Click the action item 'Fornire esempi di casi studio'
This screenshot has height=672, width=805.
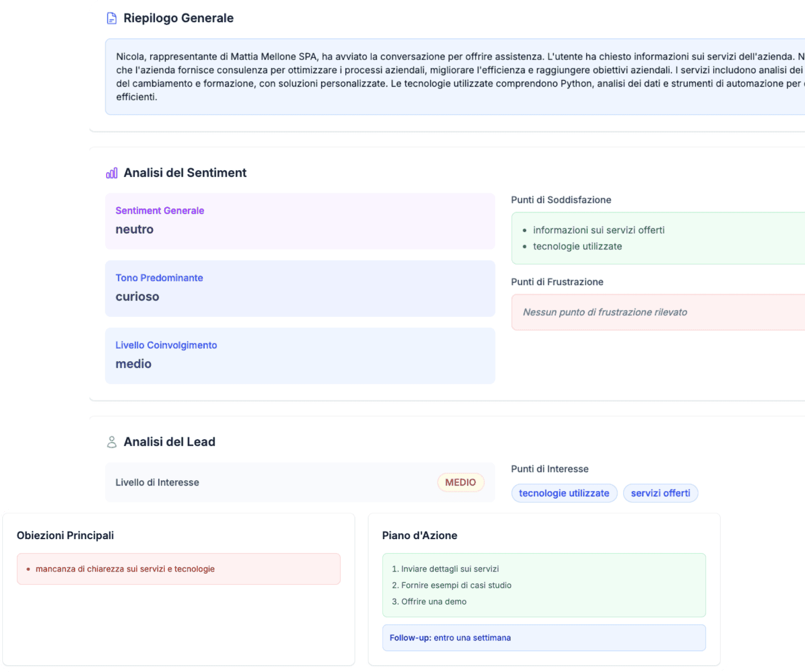tap(456, 585)
